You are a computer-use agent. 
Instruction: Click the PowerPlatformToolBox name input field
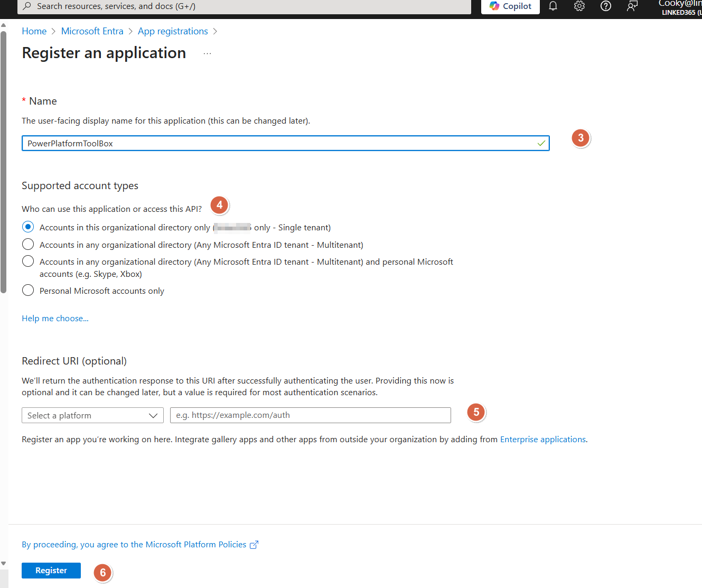pyautogui.click(x=285, y=143)
